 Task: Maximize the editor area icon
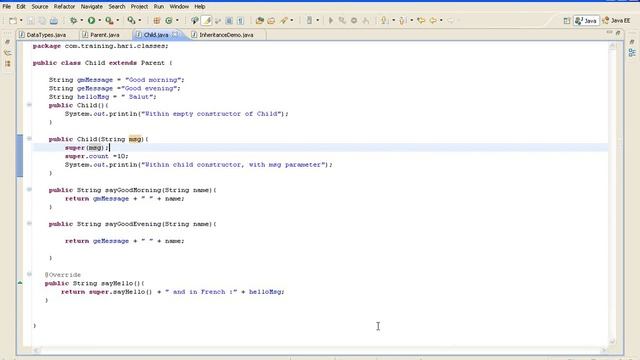(x=618, y=32)
